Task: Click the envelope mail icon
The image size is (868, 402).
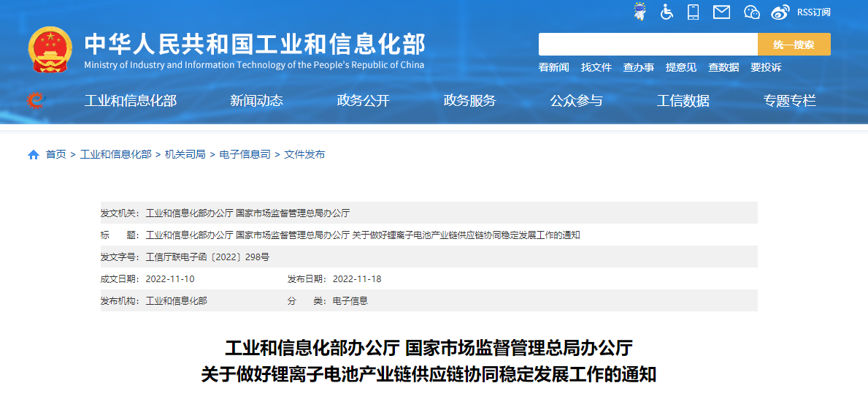Action: pos(721,12)
